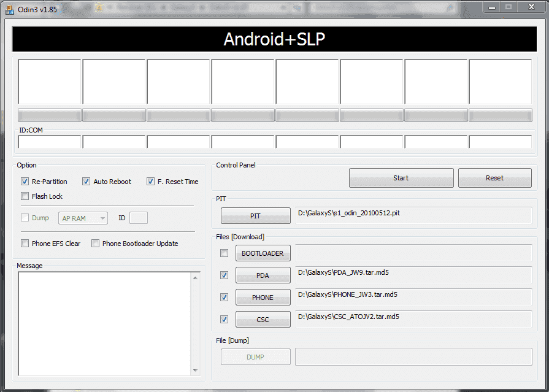Click the last ID:COM port box
549x392 pixels.
501,142
